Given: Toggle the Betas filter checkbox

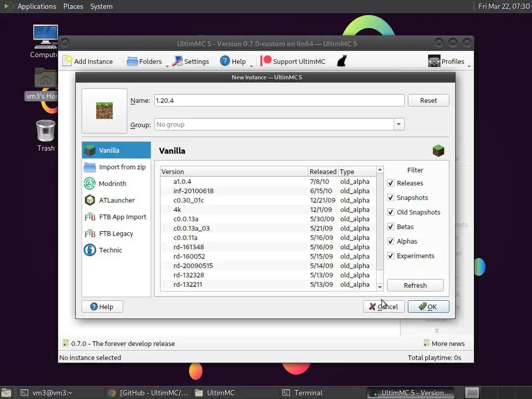Looking at the screenshot, I should click(x=391, y=227).
